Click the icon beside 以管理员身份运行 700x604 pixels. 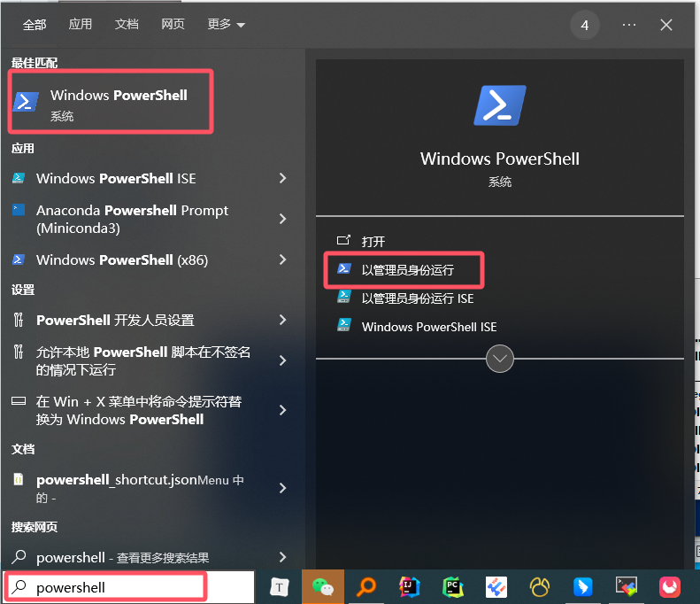pyautogui.click(x=343, y=268)
